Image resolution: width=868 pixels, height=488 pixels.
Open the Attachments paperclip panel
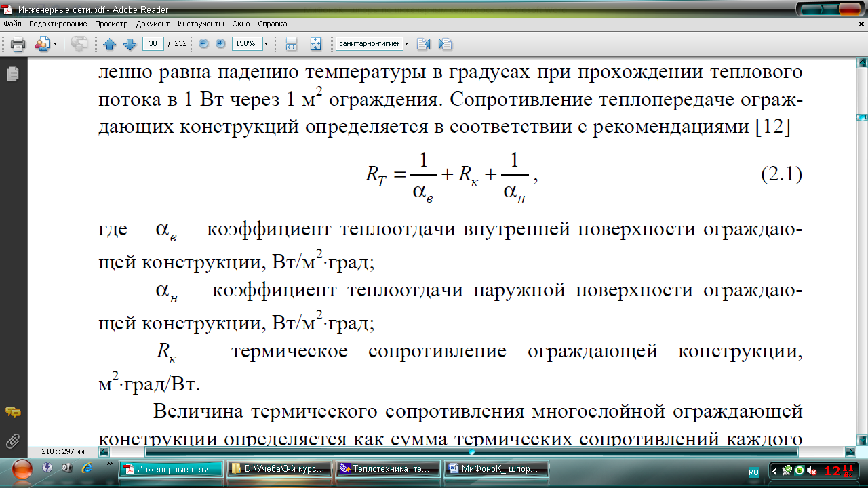[x=12, y=442]
